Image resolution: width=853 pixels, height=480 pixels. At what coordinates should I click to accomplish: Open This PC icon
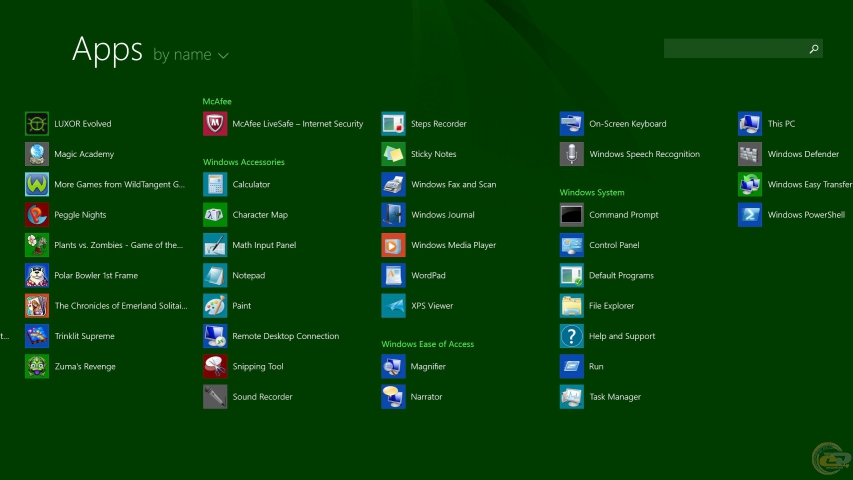tap(750, 124)
